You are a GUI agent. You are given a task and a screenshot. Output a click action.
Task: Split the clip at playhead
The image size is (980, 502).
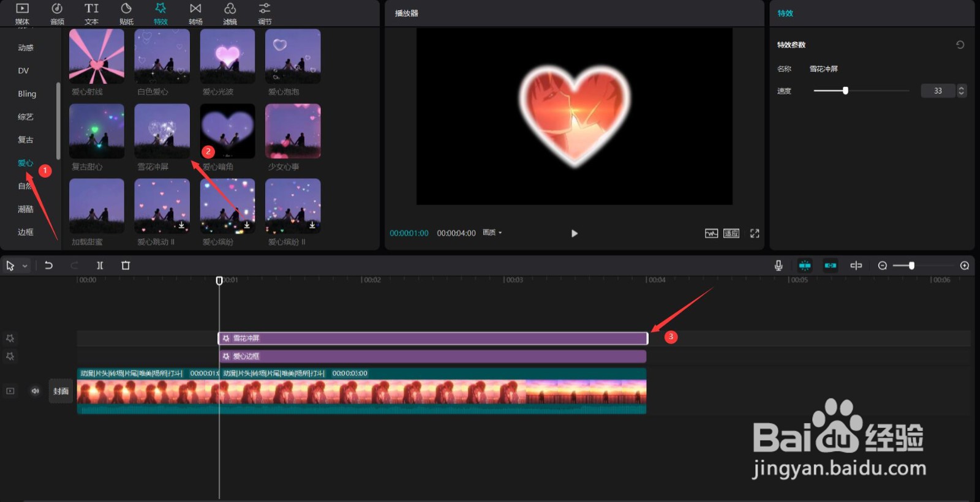pyautogui.click(x=100, y=265)
